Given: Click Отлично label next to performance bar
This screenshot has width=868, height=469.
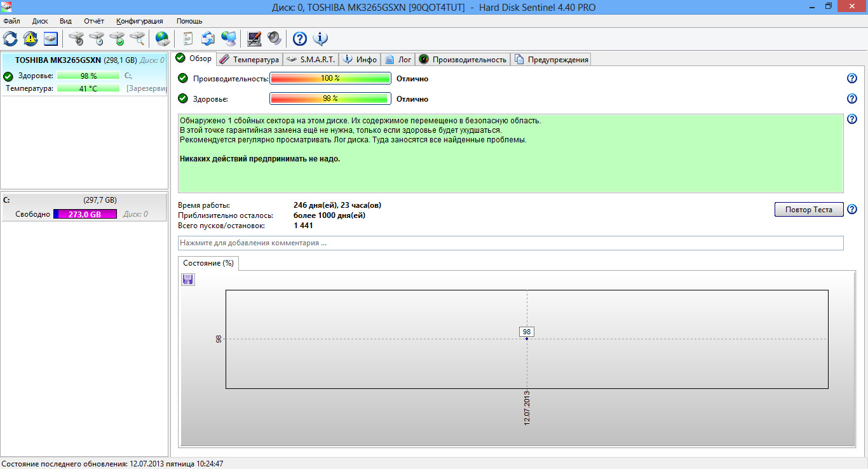Looking at the screenshot, I should coord(412,79).
